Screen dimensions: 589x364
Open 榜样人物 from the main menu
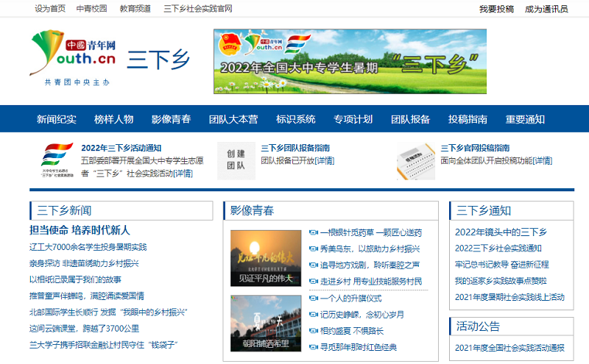pos(114,119)
